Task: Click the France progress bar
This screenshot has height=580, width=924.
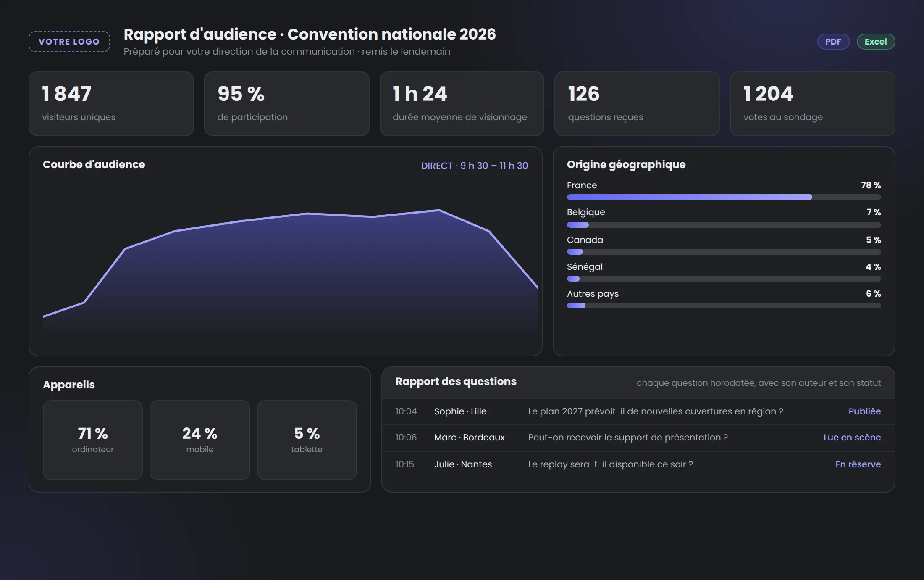Action: [x=724, y=197]
